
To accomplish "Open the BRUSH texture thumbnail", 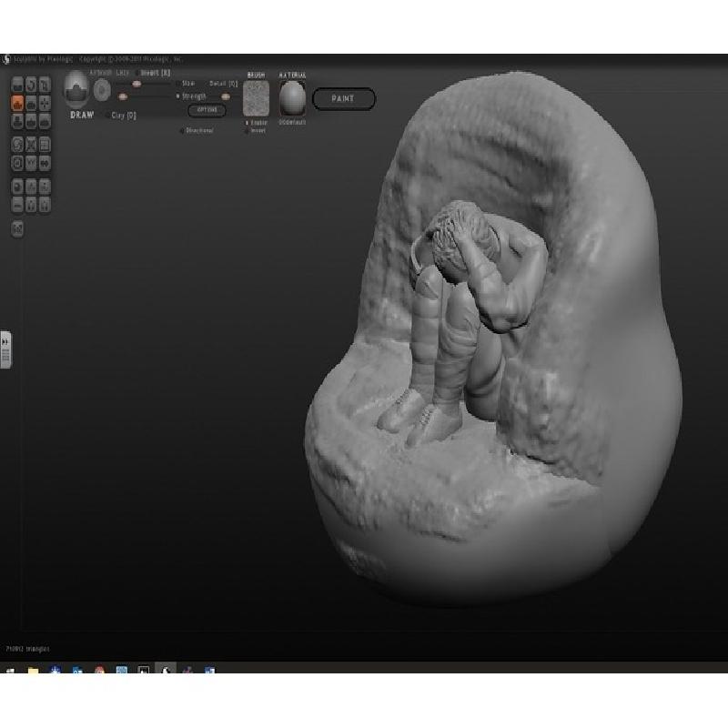I will pos(257,97).
